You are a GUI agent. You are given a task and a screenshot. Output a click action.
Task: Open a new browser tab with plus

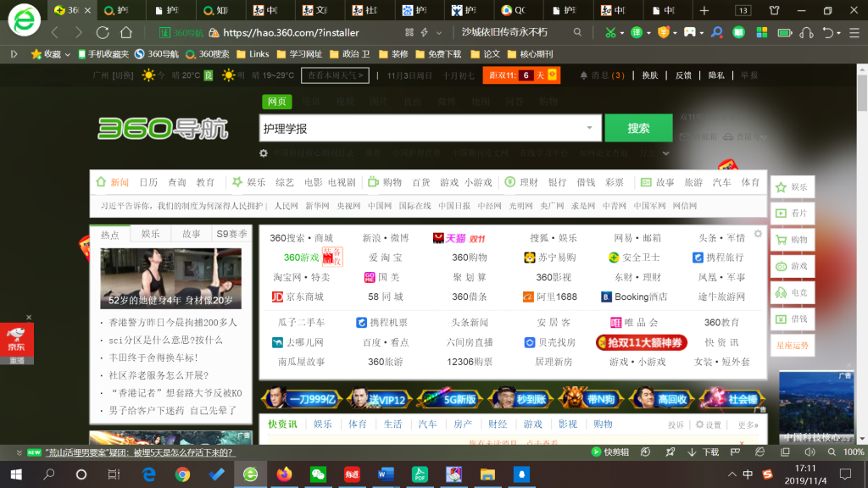pos(704,10)
